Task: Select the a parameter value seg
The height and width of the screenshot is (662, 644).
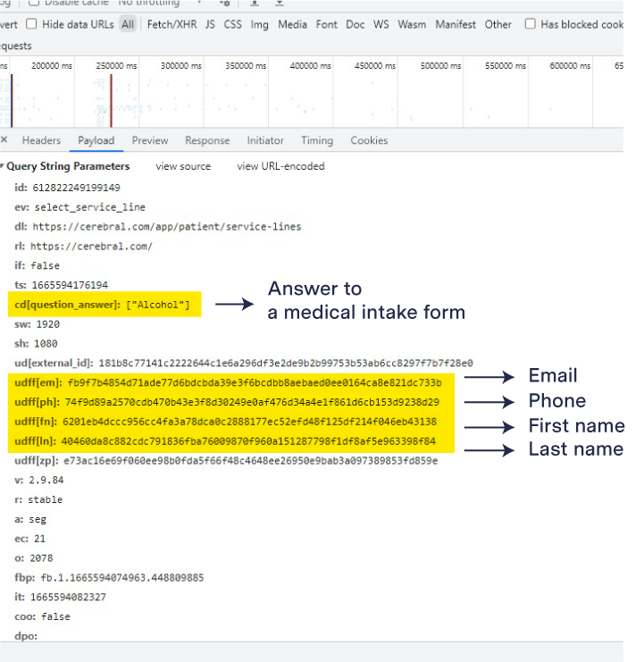Action: 38,519
